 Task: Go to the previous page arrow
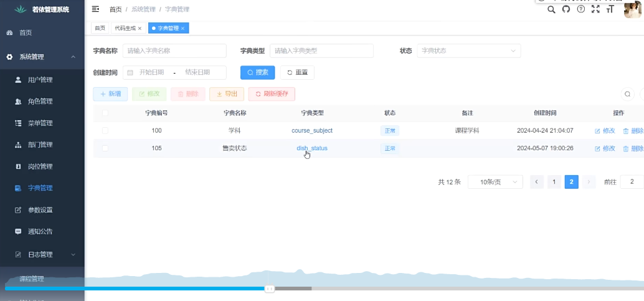537,182
